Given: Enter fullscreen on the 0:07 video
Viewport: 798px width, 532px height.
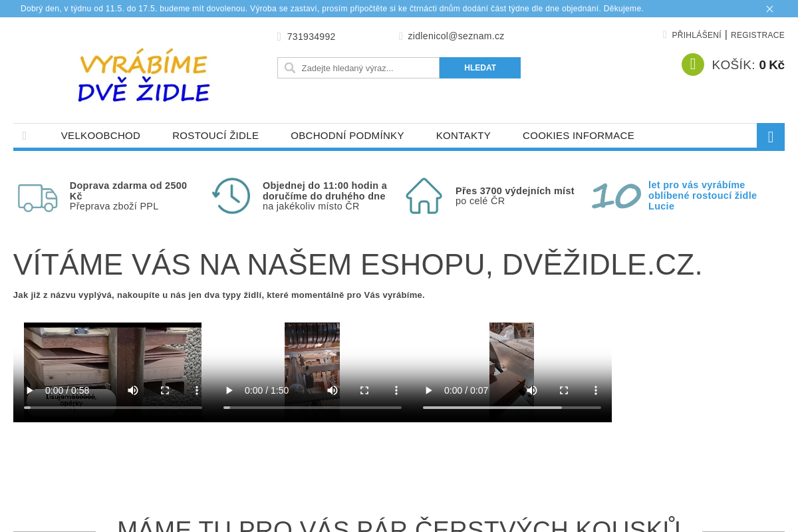Looking at the screenshot, I should 564,390.
